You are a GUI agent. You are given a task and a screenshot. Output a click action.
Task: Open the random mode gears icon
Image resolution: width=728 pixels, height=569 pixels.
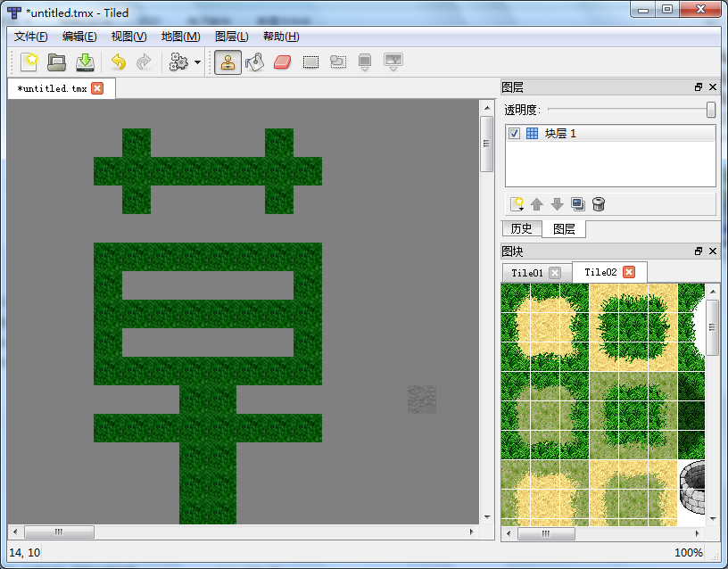[x=178, y=62]
